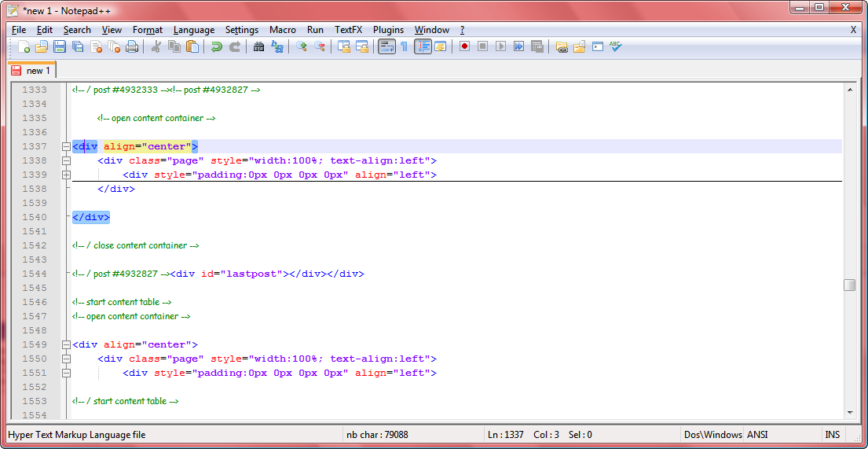Click the synchronize horizontal scrolling icon
This screenshot has height=449, width=868.
tap(362, 47)
